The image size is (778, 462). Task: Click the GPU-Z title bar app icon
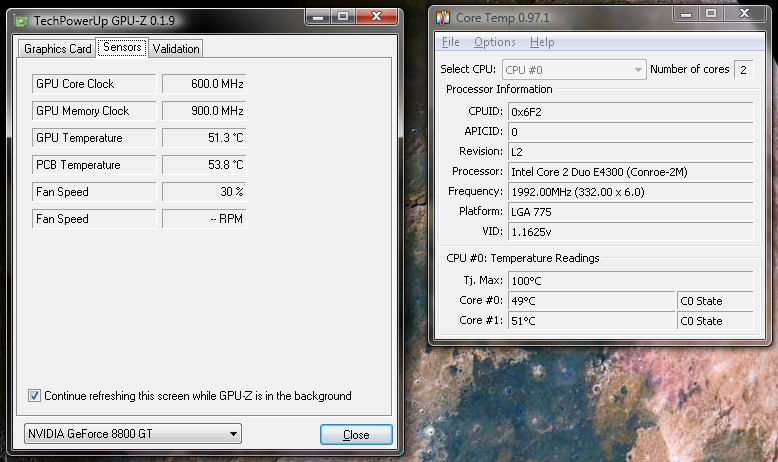pos(21,21)
